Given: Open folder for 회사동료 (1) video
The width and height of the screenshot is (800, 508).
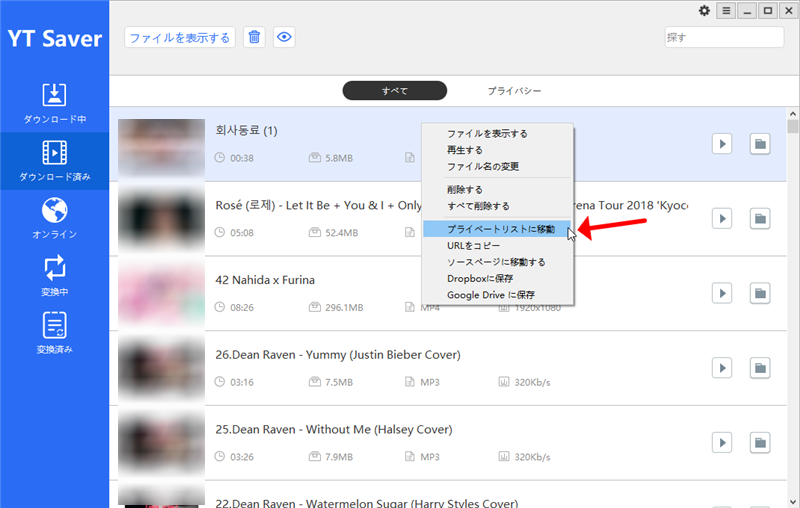Looking at the screenshot, I should pyautogui.click(x=760, y=144).
